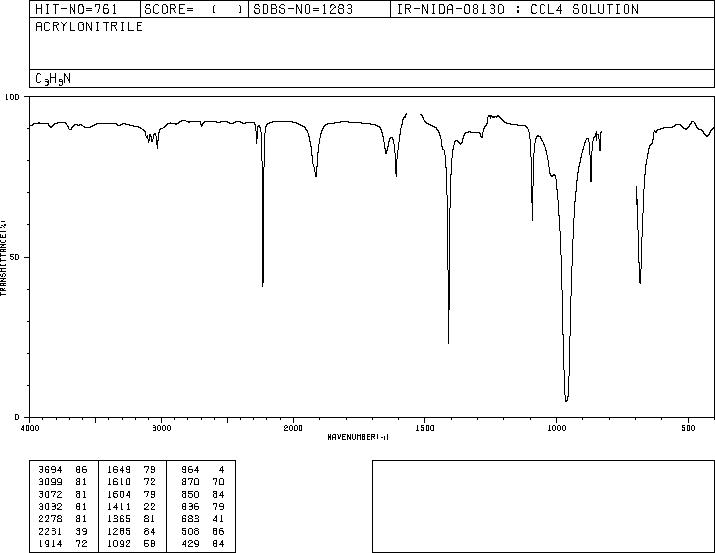Click the 100 mark on transmittance axis
The image size is (715, 553).
[12, 97]
